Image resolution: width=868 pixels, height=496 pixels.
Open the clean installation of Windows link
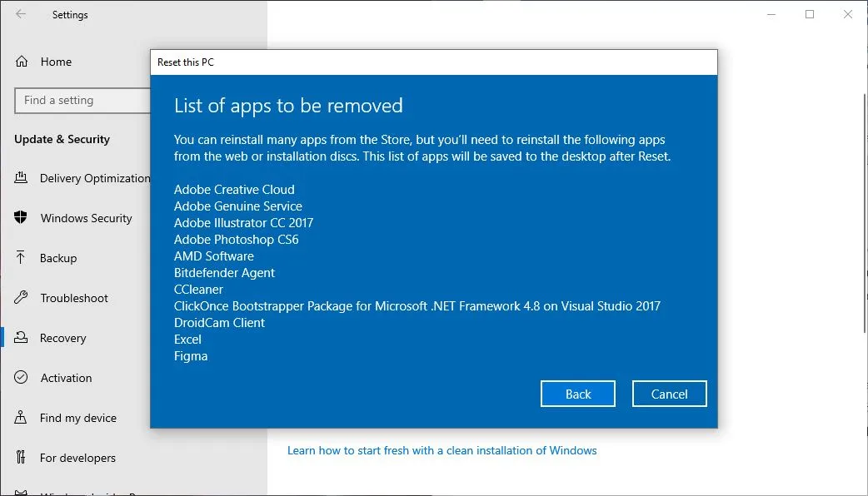pos(441,450)
